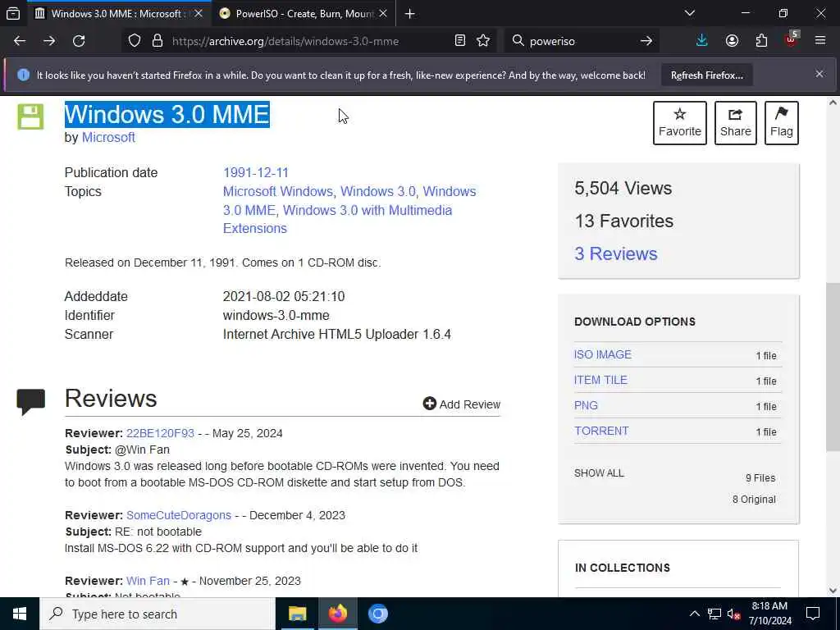Open 8 Original files link

click(754, 500)
